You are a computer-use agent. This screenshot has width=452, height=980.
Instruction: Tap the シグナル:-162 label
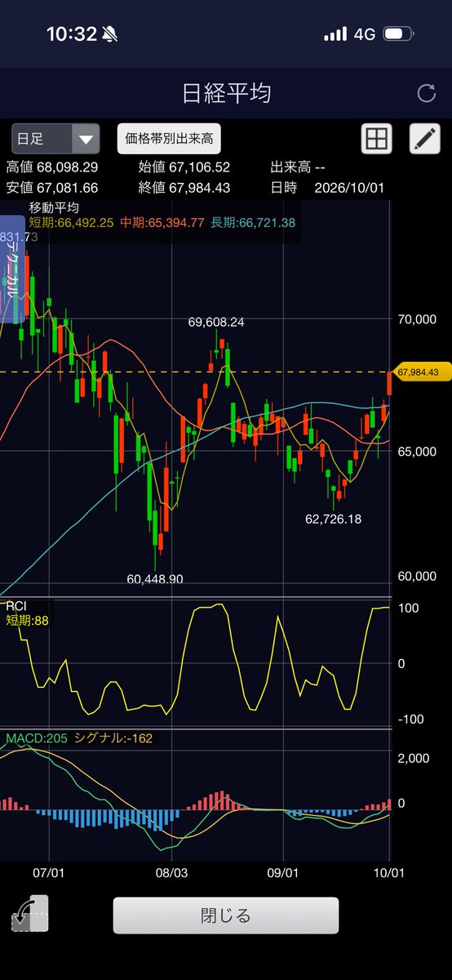point(113,738)
